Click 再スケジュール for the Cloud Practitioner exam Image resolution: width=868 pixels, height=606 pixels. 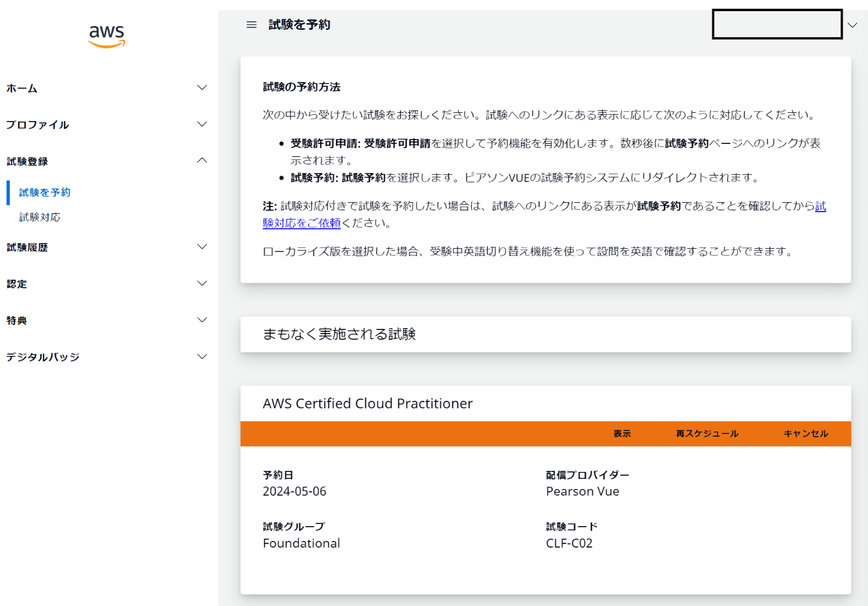point(707,434)
